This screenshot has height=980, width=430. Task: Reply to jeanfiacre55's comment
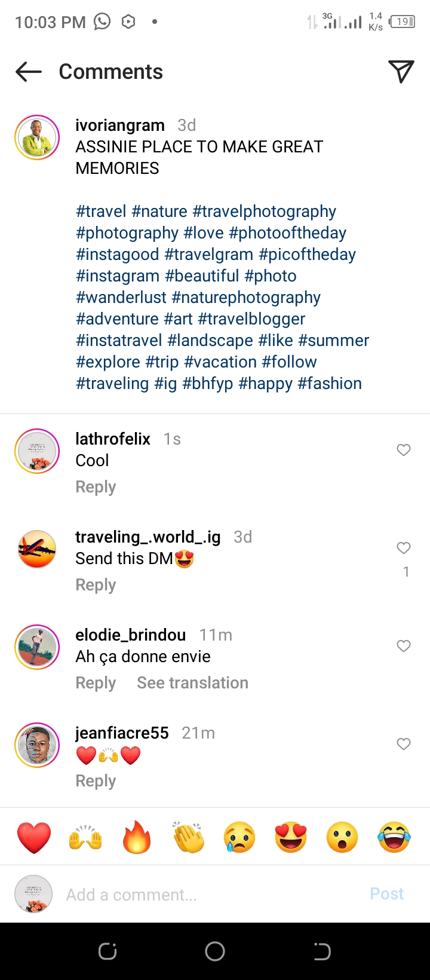pos(96,781)
